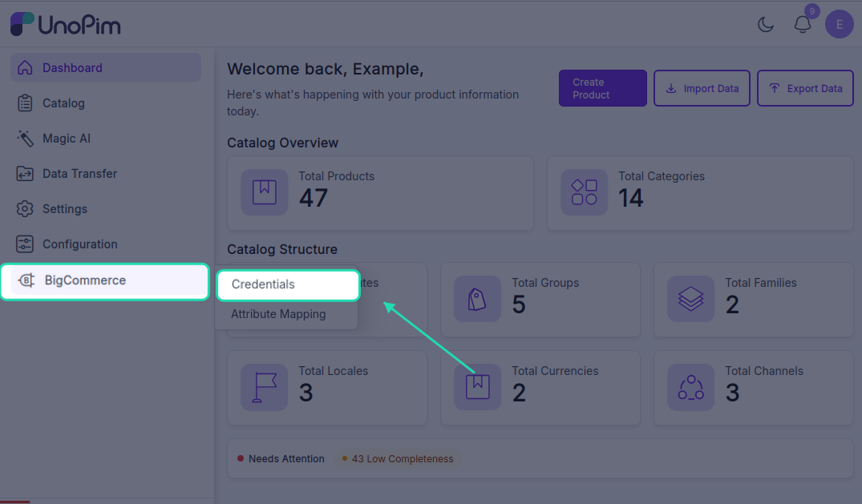Click Export Data button
Viewport: 862px width, 504px height.
coord(805,88)
